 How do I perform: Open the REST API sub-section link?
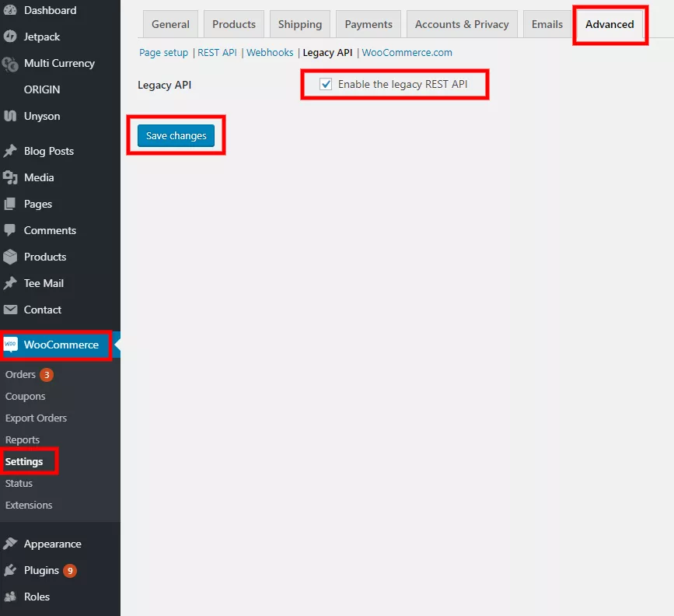(x=217, y=53)
